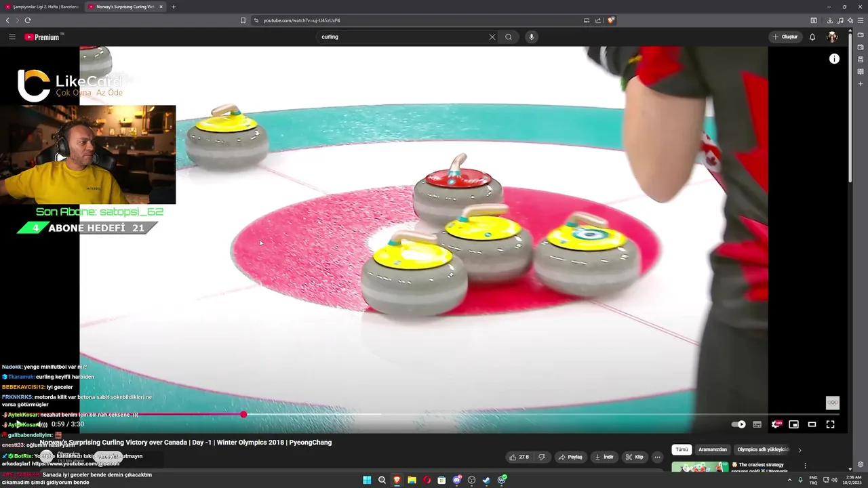Show more filter chips with right arrow
The image size is (868, 488).
tap(800, 449)
